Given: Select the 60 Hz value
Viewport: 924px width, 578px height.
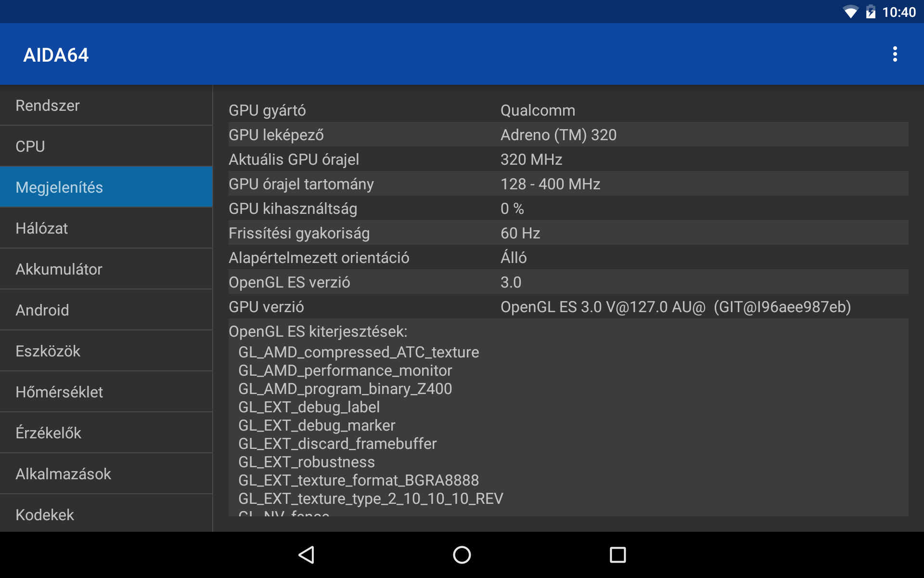Looking at the screenshot, I should click(x=520, y=233).
